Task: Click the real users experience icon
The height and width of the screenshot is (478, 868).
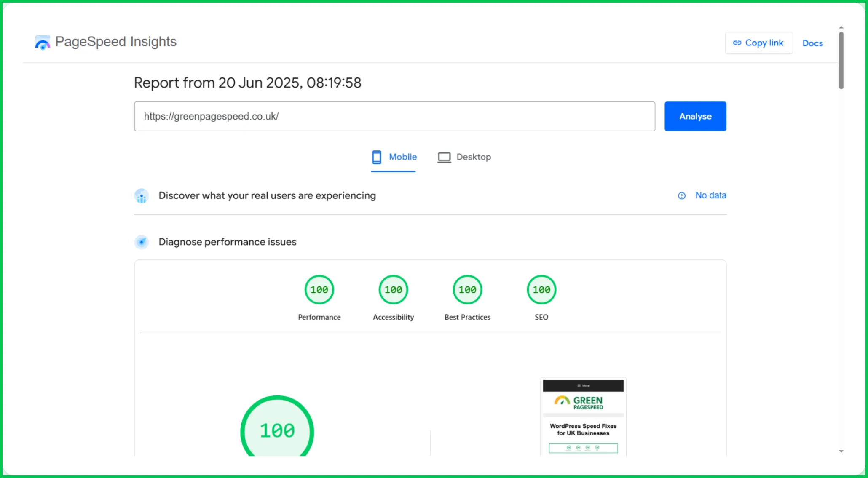Action: point(142,196)
